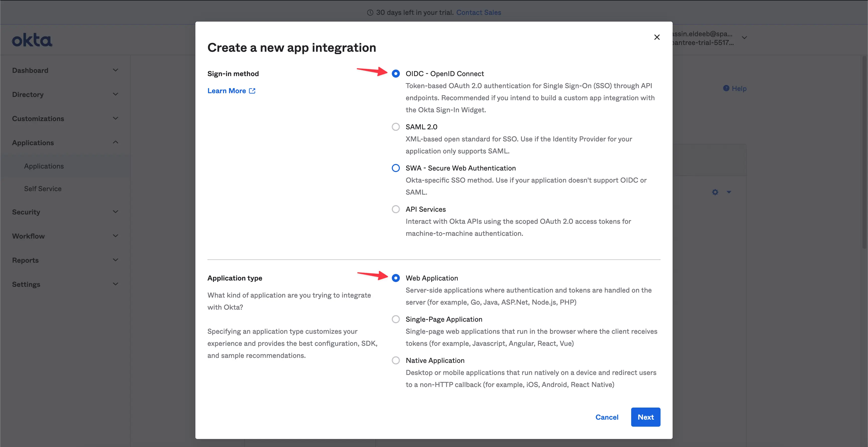Click the clock icon in the trial banner
The height and width of the screenshot is (447, 868).
pyautogui.click(x=370, y=13)
